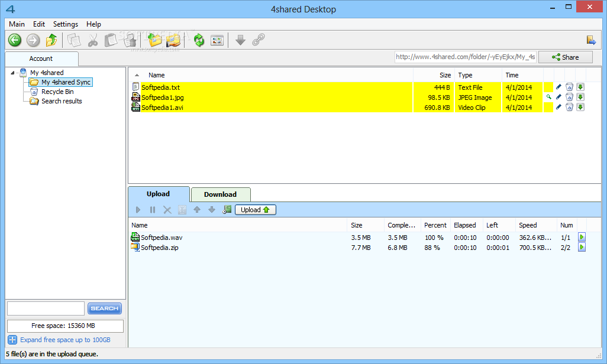Download Softpedia1.jpg with the green arrow
Image resolution: width=607 pixels, height=364 pixels.
[580, 97]
